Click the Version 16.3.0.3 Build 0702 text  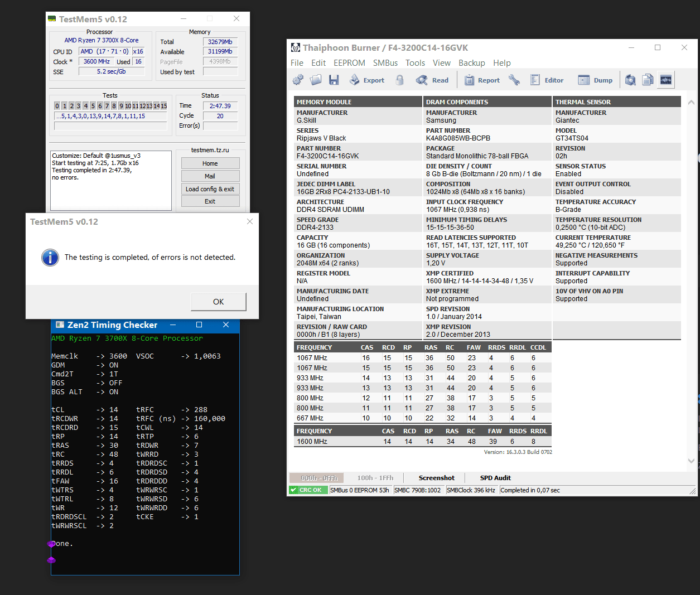coord(518,452)
